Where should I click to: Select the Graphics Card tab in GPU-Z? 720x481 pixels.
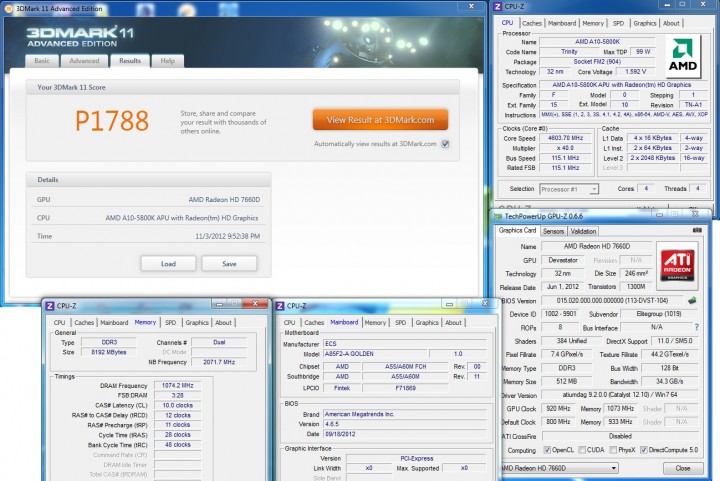point(518,230)
